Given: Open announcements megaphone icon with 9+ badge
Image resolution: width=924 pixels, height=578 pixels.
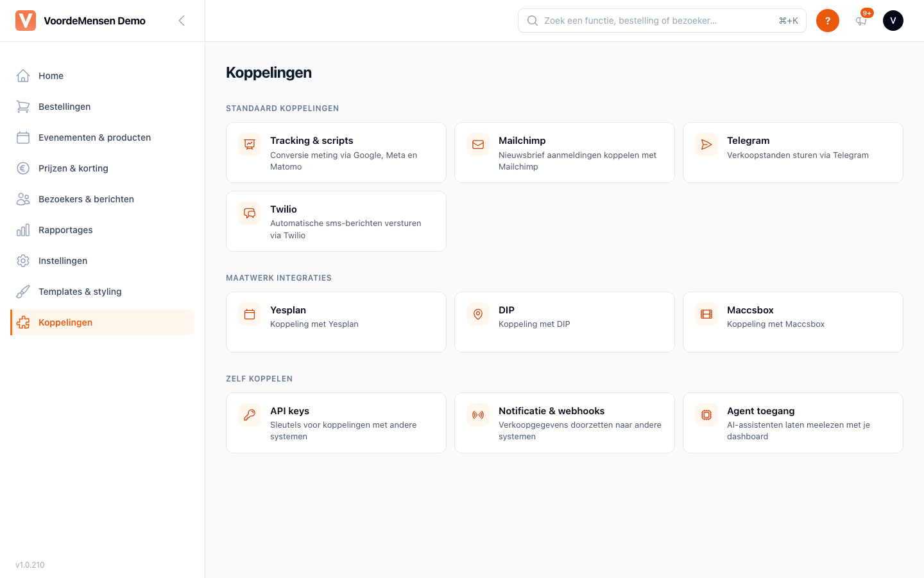Looking at the screenshot, I should (861, 21).
